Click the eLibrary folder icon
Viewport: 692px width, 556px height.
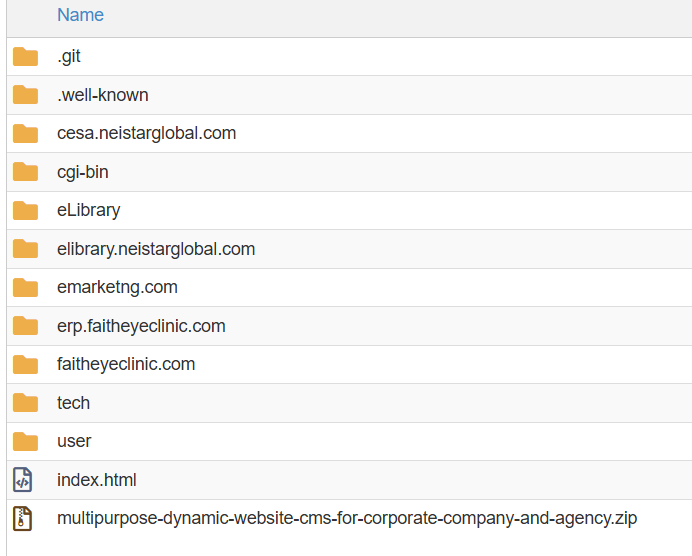click(25, 210)
